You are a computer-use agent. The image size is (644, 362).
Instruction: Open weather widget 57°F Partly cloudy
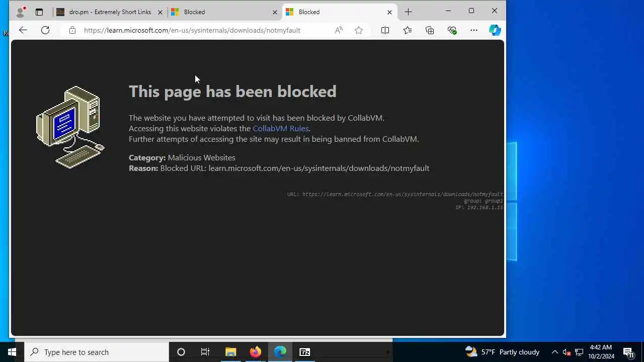(x=502, y=352)
